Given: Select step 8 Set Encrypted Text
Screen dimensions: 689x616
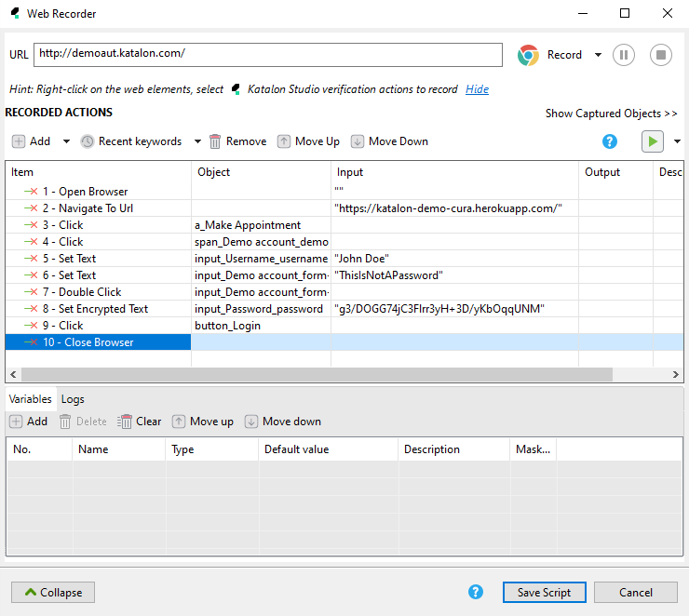Looking at the screenshot, I should (x=99, y=309).
